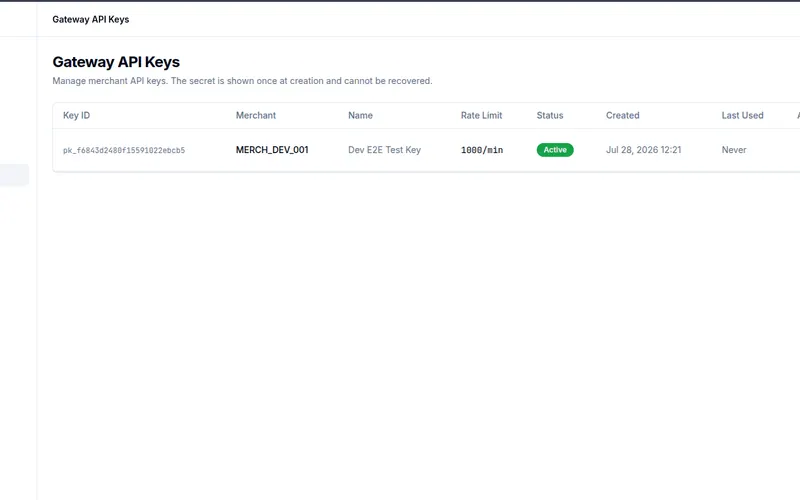The width and height of the screenshot is (800, 500).
Task: Select key ID pk_f6843d2480f15591022ebcb5
Action: [x=124, y=150]
